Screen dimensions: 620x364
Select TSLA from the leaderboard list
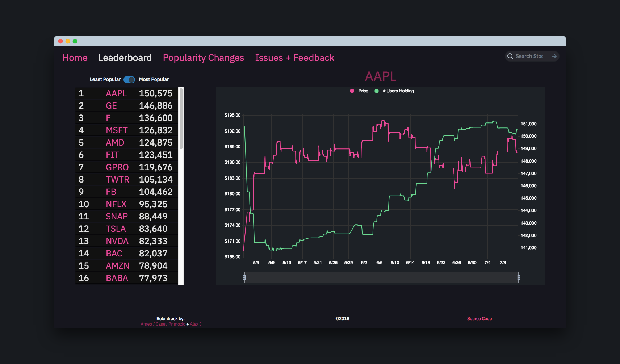click(126, 229)
